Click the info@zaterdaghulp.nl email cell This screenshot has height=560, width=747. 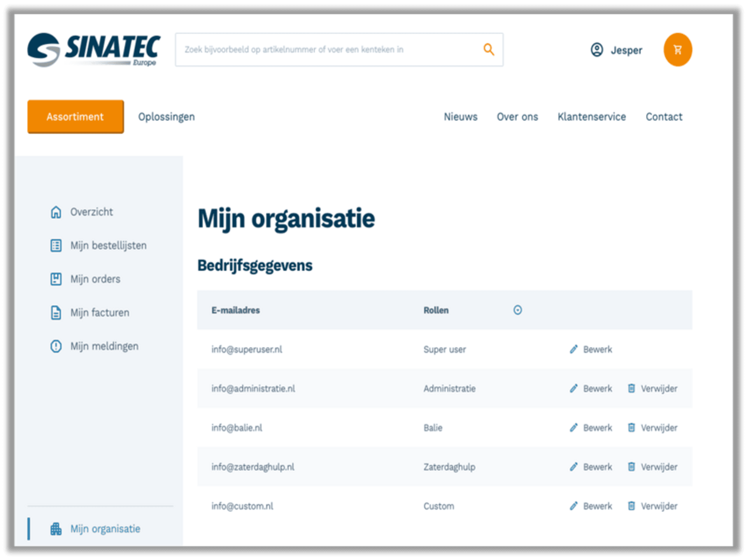click(x=253, y=467)
